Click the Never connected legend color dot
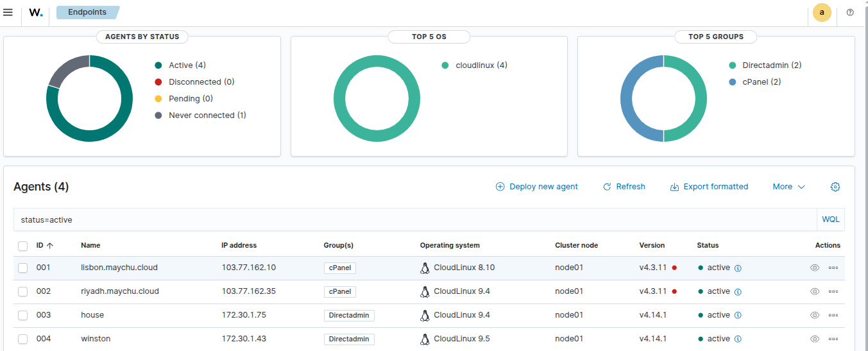The image size is (868, 351). [158, 116]
